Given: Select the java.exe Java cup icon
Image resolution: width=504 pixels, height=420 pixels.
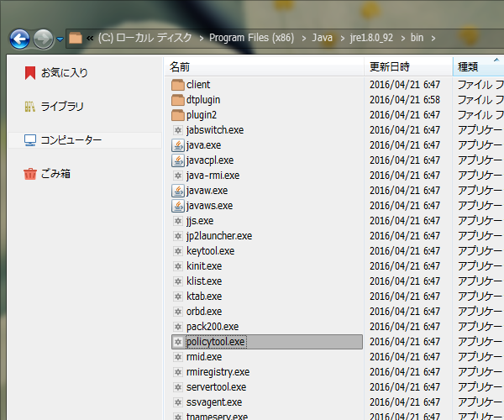Looking at the screenshot, I should [178, 145].
